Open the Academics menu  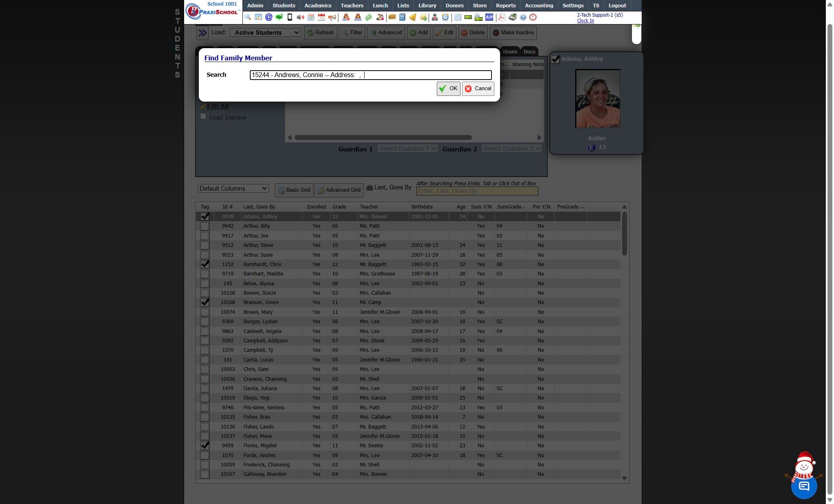(x=318, y=6)
